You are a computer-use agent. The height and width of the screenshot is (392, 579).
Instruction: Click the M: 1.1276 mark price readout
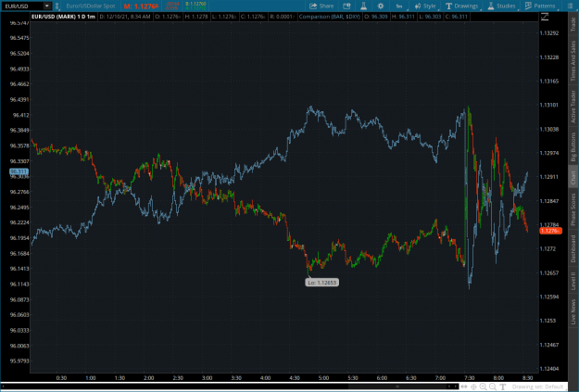pos(141,6)
